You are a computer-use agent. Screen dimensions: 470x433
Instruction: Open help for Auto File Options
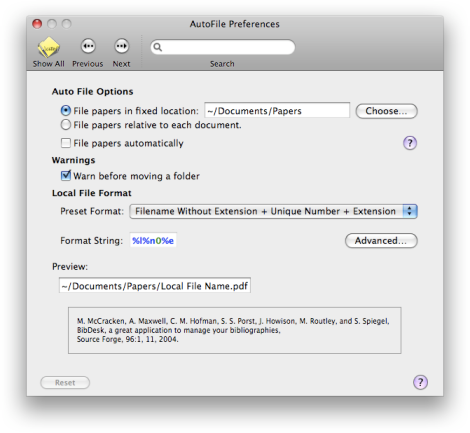tap(410, 143)
